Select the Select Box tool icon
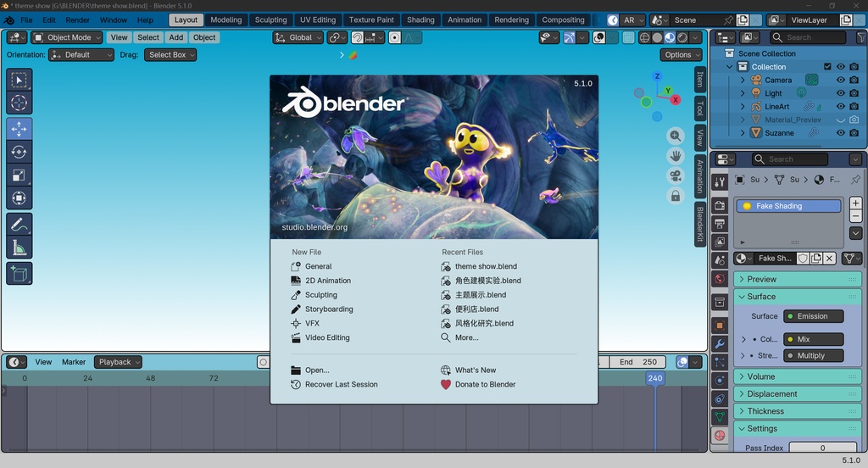Screen dimensions: 868x468 coord(19,81)
